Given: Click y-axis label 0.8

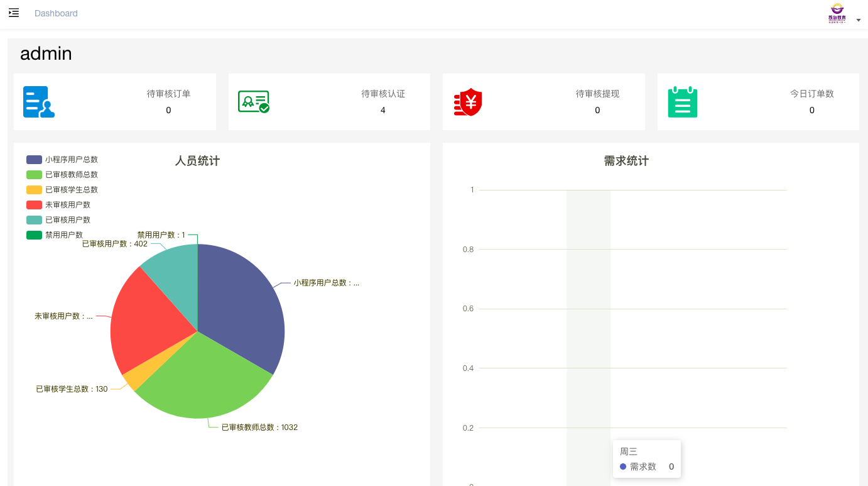Looking at the screenshot, I should pyautogui.click(x=469, y=250).
